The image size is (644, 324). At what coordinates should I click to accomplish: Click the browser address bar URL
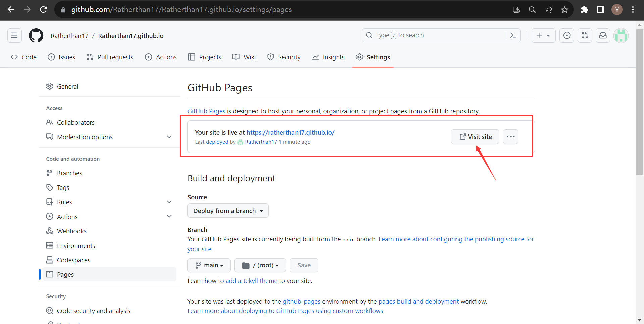point(181,10)
